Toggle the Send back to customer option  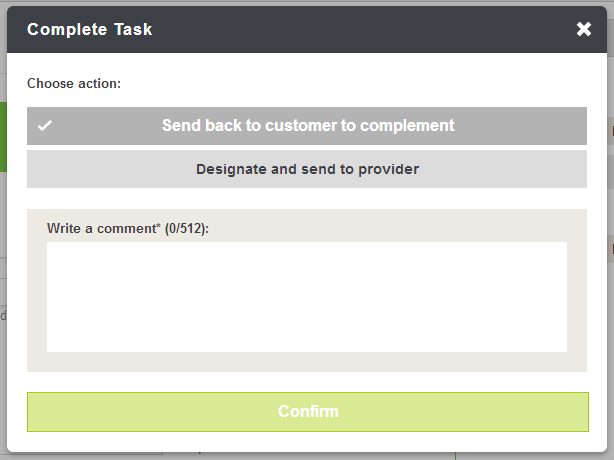pyautogui.click(x=307, y=126)
